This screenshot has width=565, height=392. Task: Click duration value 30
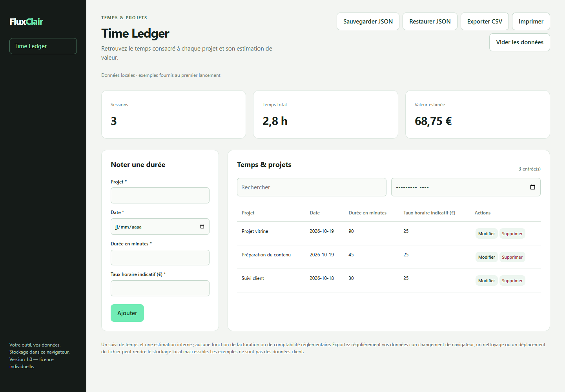(351, 278)
